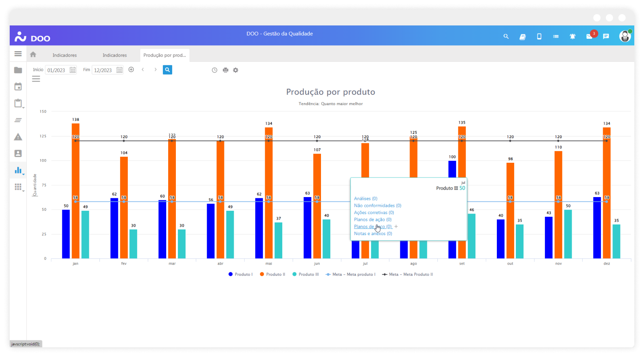Viewport: 644px width, 357px height.
Task: Go to the home tab icon
Action: pos(33,55)
